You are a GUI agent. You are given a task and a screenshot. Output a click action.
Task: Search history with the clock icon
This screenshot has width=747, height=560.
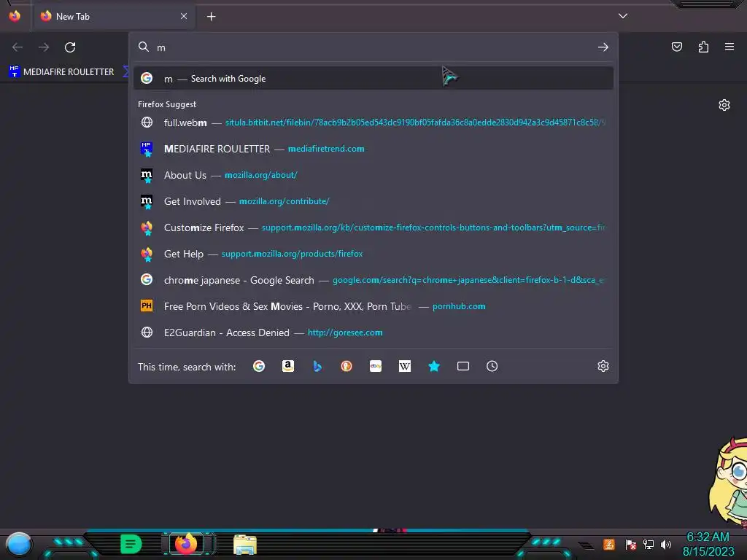(492, 366)
